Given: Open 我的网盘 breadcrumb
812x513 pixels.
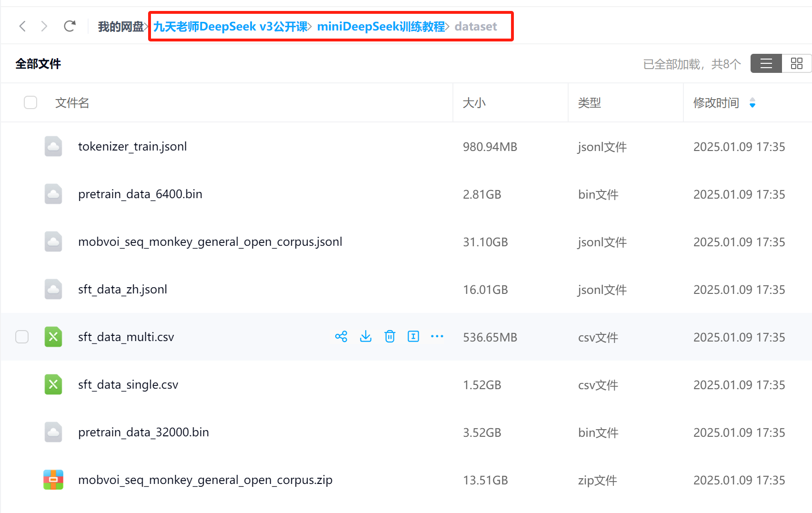Looking at the screenshot, I should (121, 27).
